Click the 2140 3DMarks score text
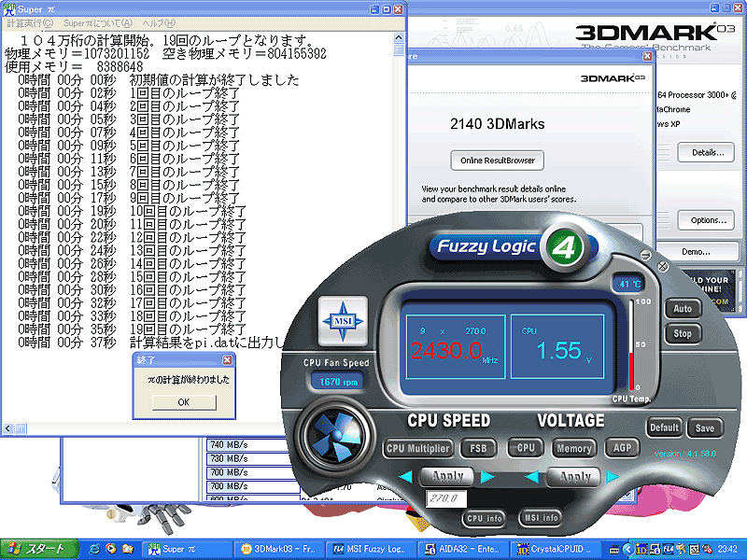747x560 pixels. coord(497,124)
